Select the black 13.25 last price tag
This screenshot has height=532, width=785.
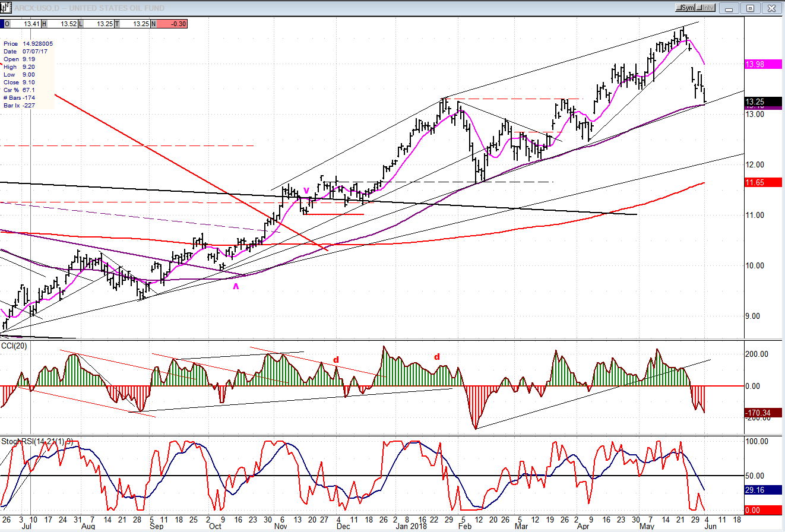coord(762,102)
